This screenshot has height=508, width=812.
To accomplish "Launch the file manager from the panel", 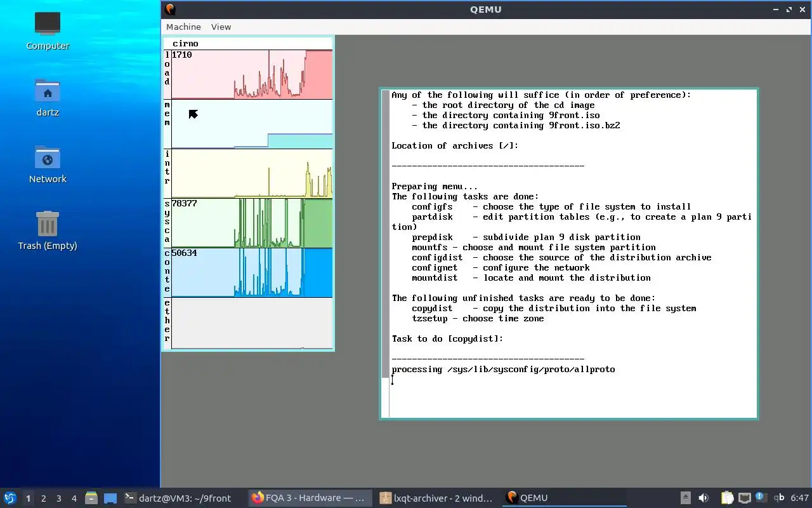I will (91, 498).
